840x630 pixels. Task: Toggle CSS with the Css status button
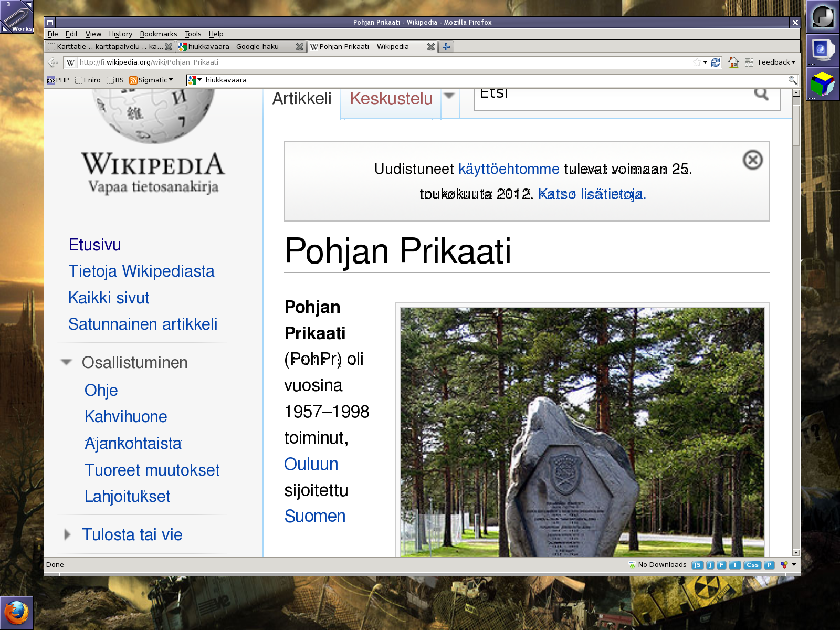pos(752,565)
